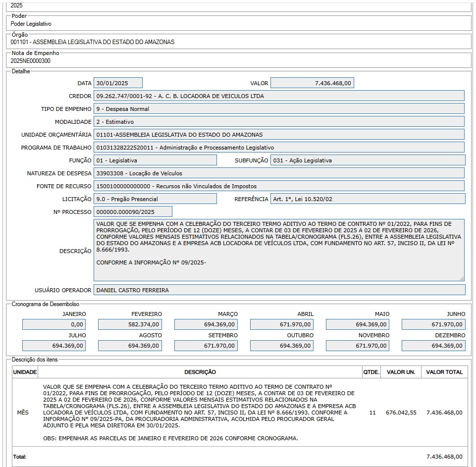
Task: Click the CREDOR field with A. C. B. Locadora
Action: click(278, 96)
